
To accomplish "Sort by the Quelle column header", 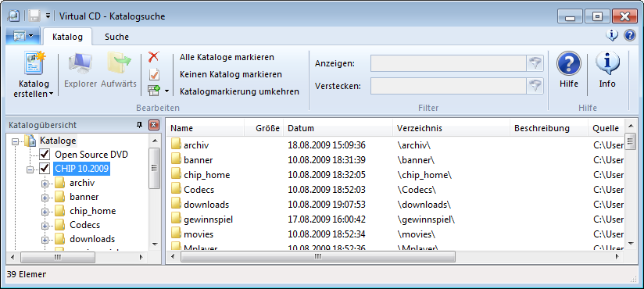I will tap(606, 128).
